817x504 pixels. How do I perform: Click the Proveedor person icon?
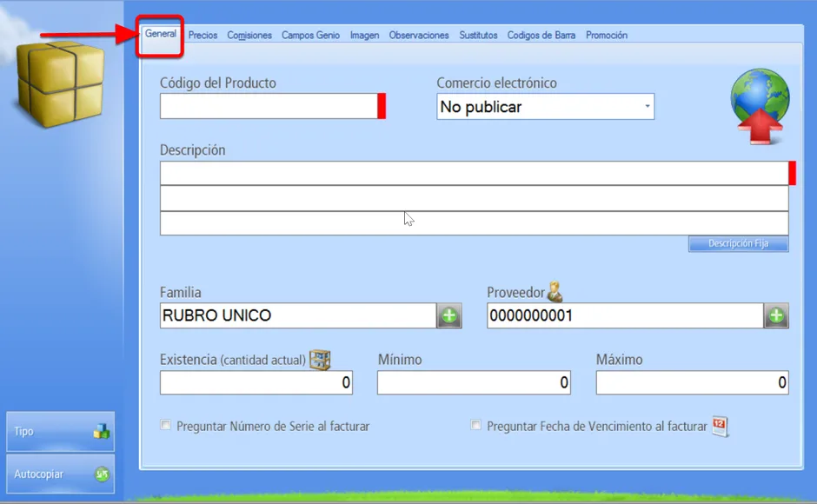point(555,292)
